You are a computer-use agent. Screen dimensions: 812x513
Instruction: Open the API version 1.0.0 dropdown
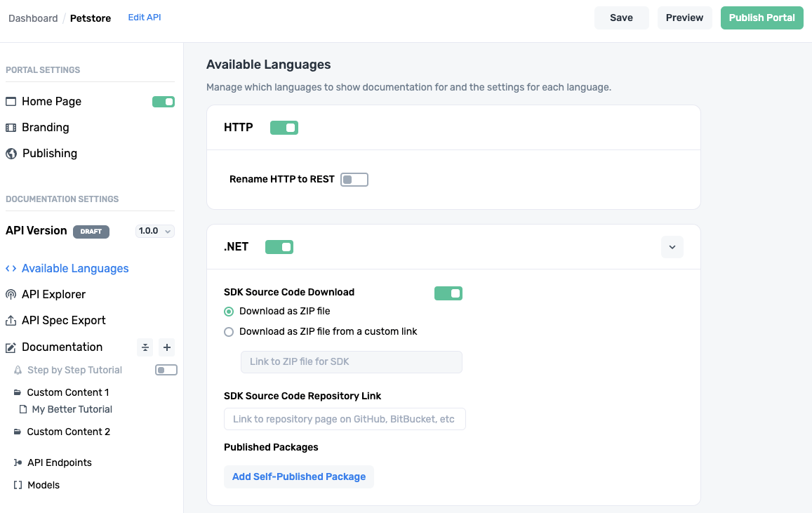click(155, 231)
